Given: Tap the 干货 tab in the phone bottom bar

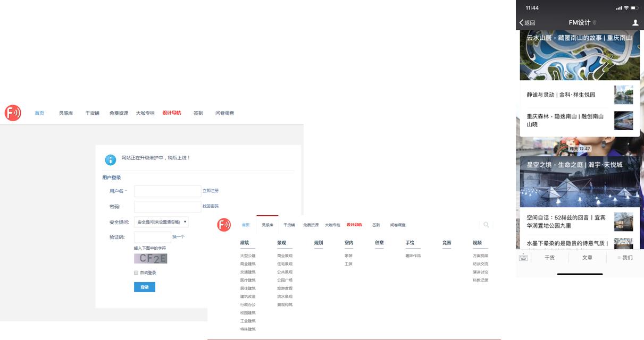Looking at the screenshot, I should [549, 258].
